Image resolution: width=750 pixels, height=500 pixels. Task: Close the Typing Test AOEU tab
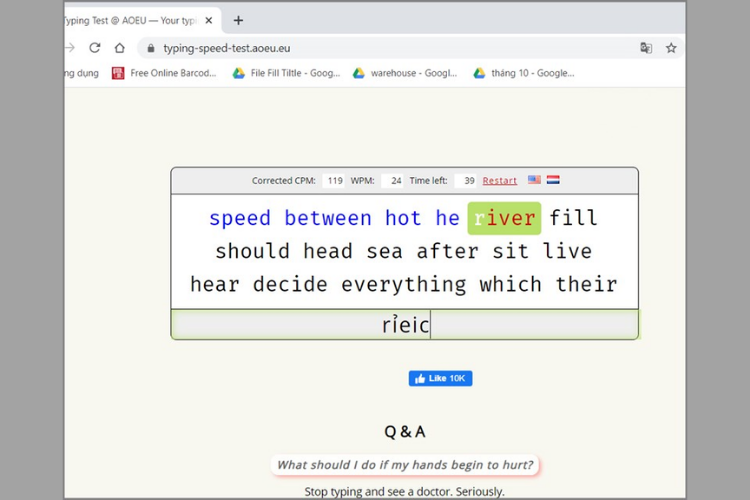pos(209,21)
